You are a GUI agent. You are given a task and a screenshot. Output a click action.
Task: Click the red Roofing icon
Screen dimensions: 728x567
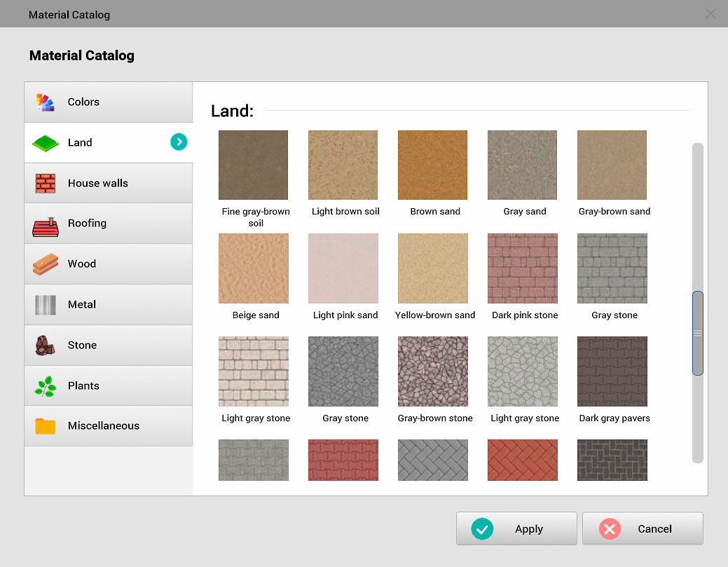tap(46, 224)
